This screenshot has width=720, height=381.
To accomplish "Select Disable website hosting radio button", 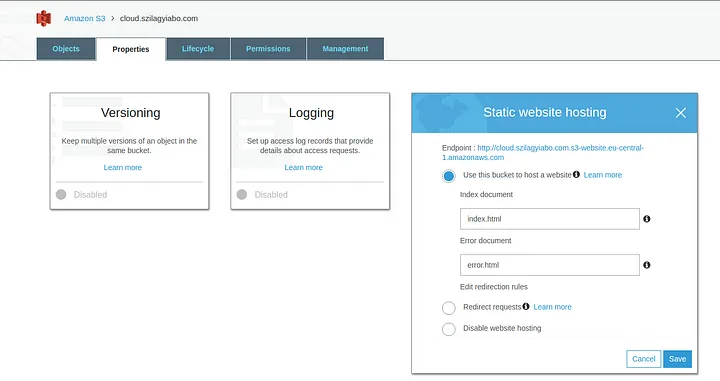I will point(449,329).
